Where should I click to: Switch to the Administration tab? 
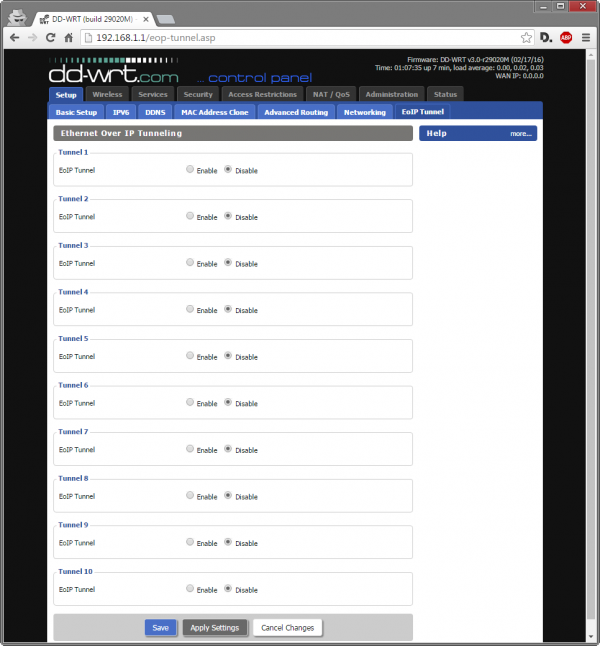(392, 94)
